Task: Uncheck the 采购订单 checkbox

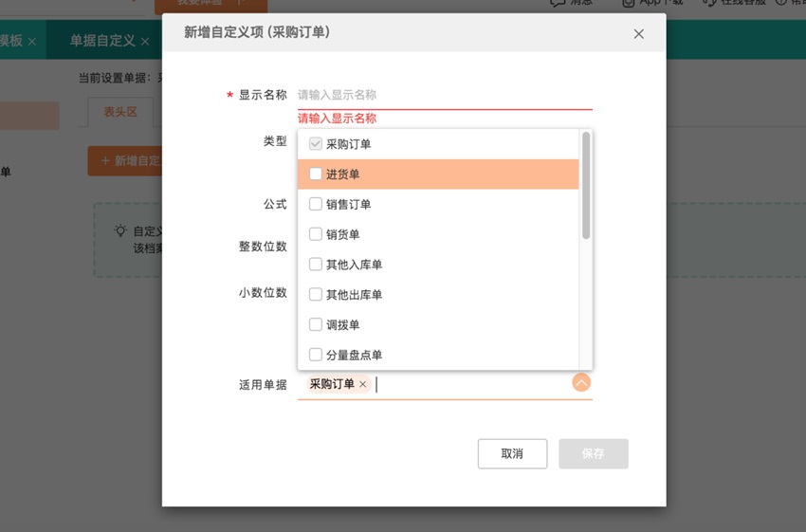Action: click(x=315, y=144)
